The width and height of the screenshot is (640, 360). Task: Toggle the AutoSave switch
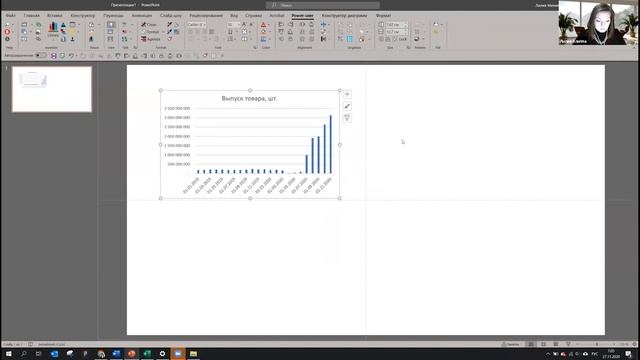coord(41,56)
